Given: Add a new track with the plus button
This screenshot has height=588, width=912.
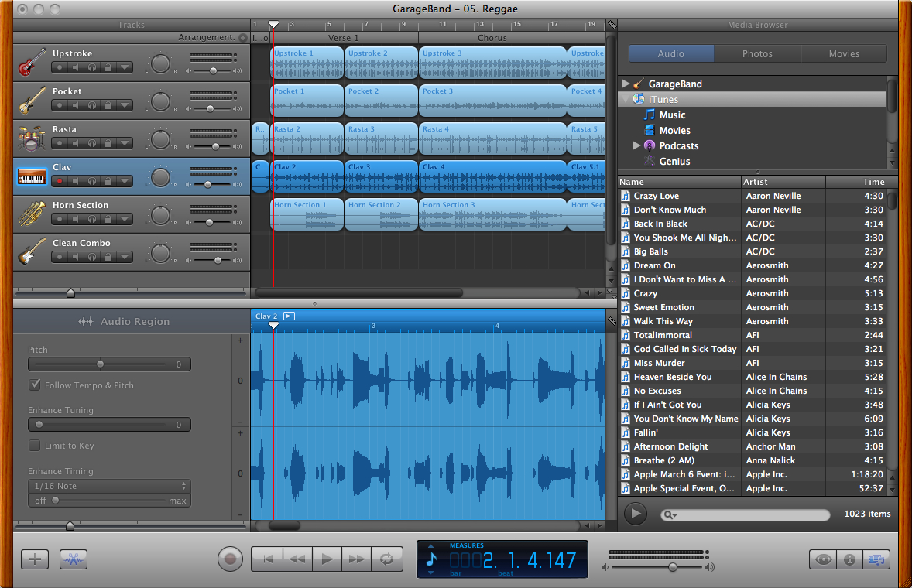Looking at the screenshot, I should (35, 559).
